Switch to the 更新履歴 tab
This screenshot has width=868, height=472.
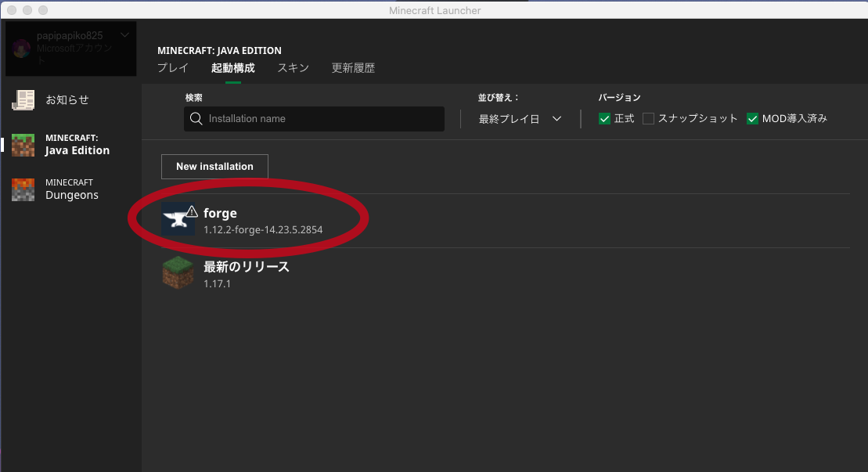pyautogui.click(x=353, y=68)
